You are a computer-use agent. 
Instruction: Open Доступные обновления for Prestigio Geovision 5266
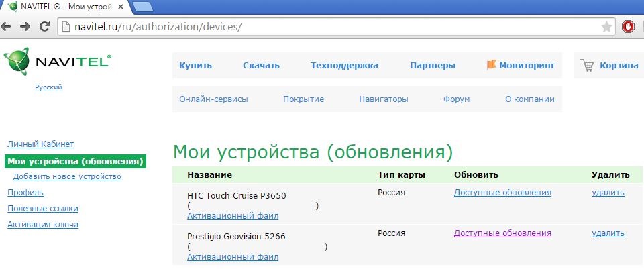(x=502, y=233)
